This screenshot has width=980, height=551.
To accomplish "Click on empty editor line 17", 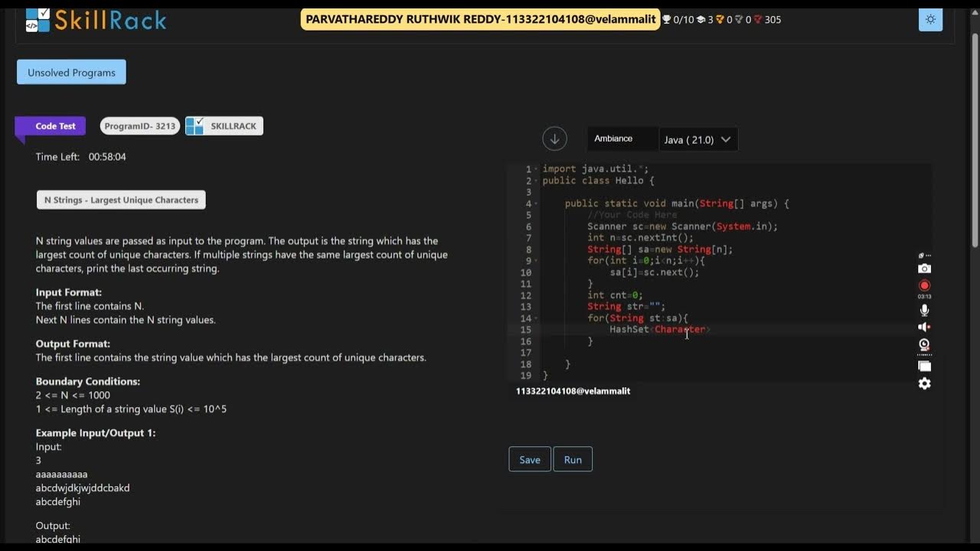I will click(x=735, y=353).
